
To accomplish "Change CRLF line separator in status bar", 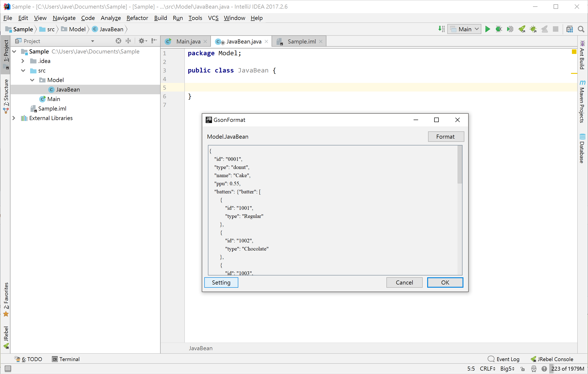I will pos(487,369).
